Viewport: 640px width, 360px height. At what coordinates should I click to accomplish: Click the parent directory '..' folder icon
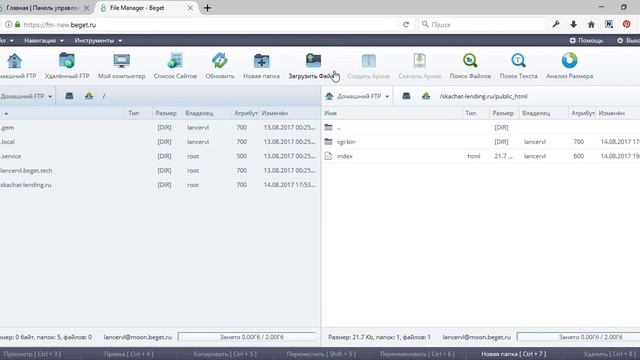329,127
